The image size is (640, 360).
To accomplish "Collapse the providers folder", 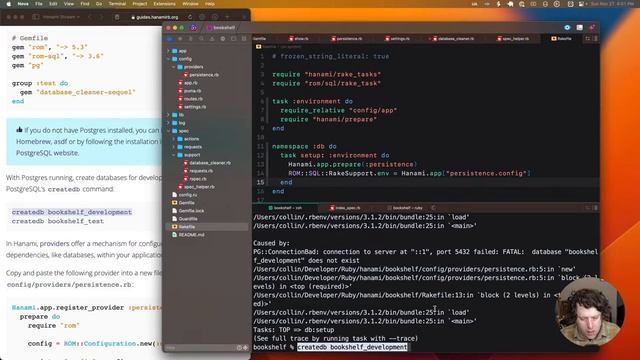I will click(173, 67).
